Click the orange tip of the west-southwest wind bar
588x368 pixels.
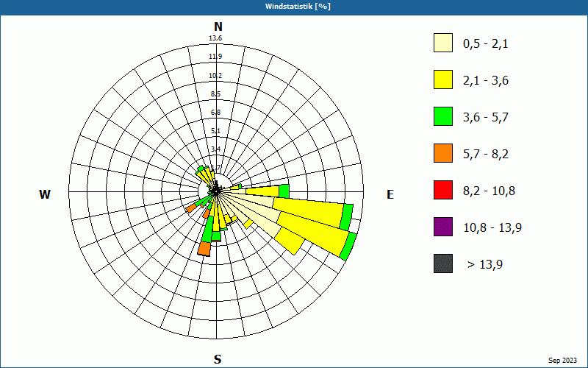click(191, 208)
